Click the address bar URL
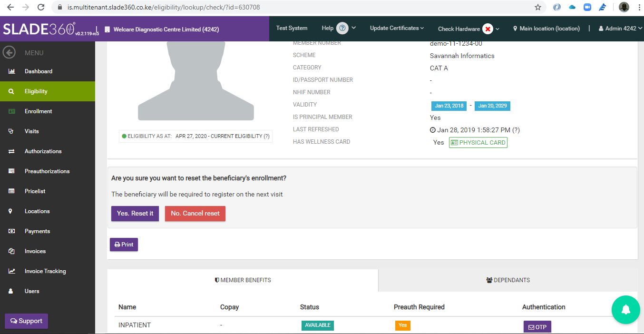 (x=164, y=7)
